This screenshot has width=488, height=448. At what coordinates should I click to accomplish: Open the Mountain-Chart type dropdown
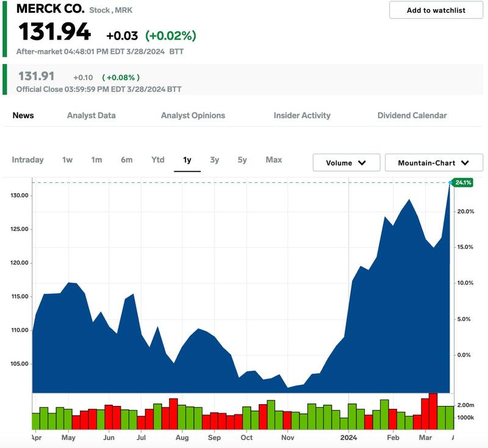[434, 163]
